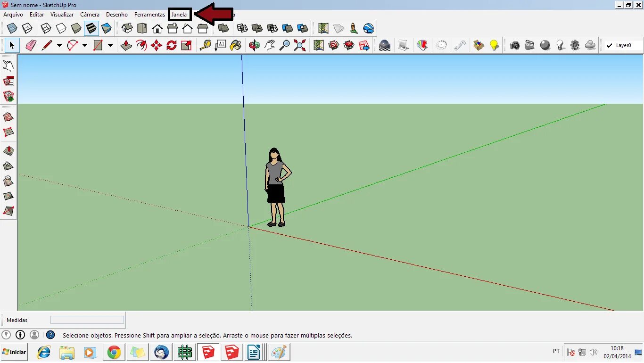Open the Câmera menu
This screenshot has width=644, height=363.
pyautogui.click(x=90, y=15)
